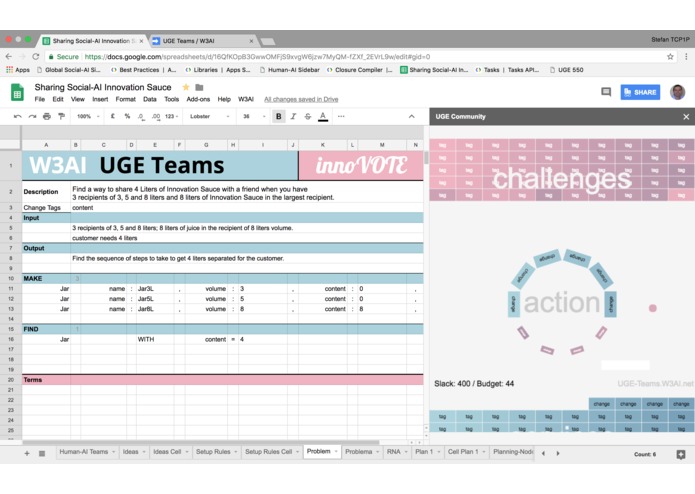Bookmark this page with the star icon
Image resolution: width=695 pixels, height=494 pixels.
point(670,57)
